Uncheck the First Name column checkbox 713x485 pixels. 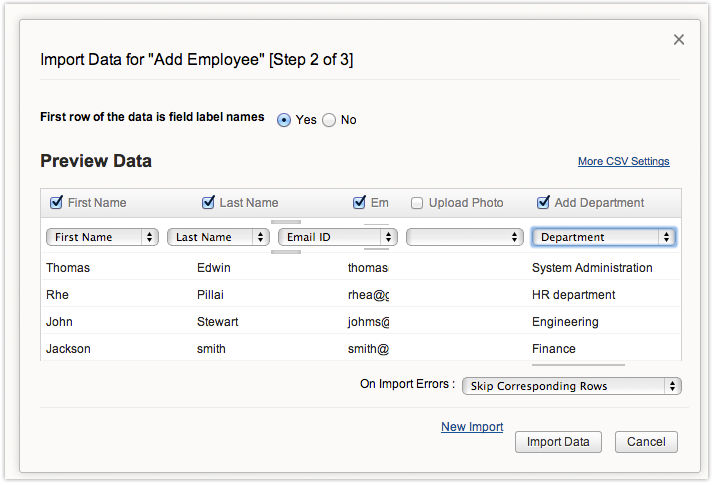(57, 203)
